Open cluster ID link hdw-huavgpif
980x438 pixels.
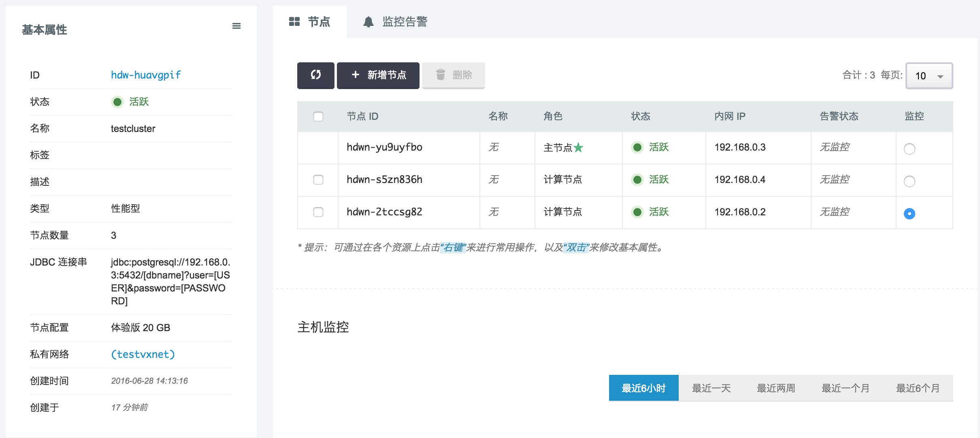click(146, 75)
